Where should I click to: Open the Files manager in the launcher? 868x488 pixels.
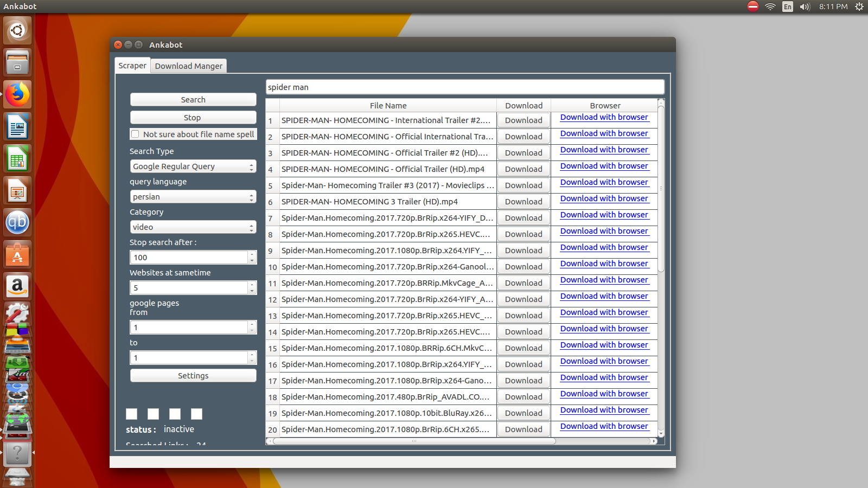17,62
